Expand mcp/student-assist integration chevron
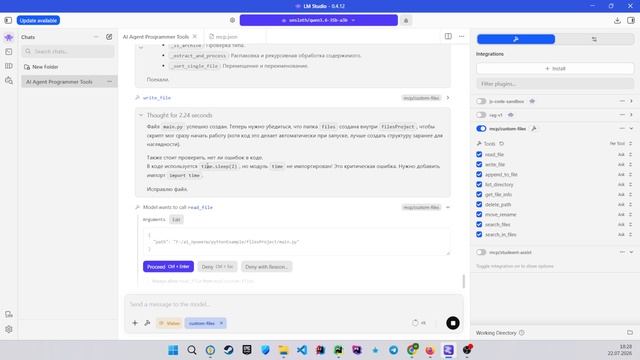Image resolution: width=640 pixels, height=360 pixels. pos(631,252)
